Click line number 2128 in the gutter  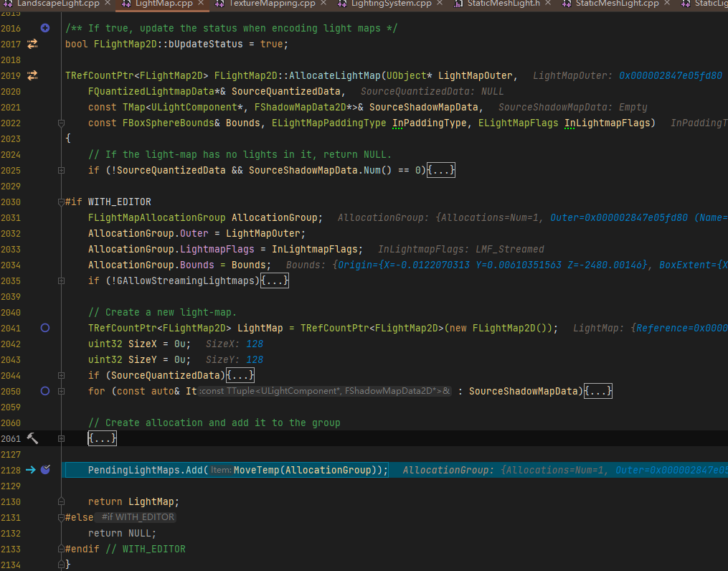click(11, 470)
